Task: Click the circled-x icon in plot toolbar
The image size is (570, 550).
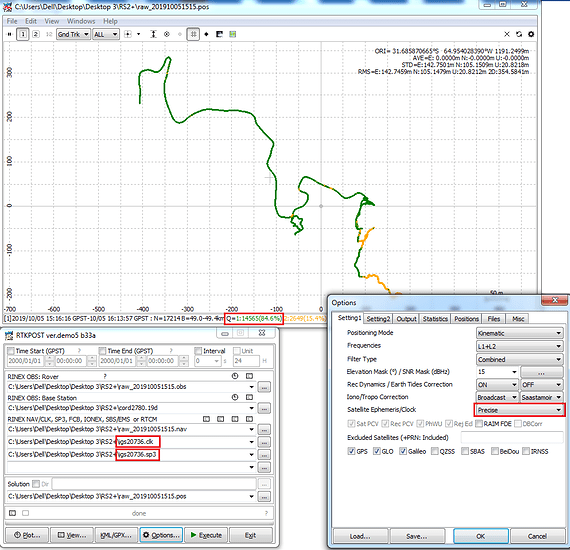Action: click(x=166, y=34)
